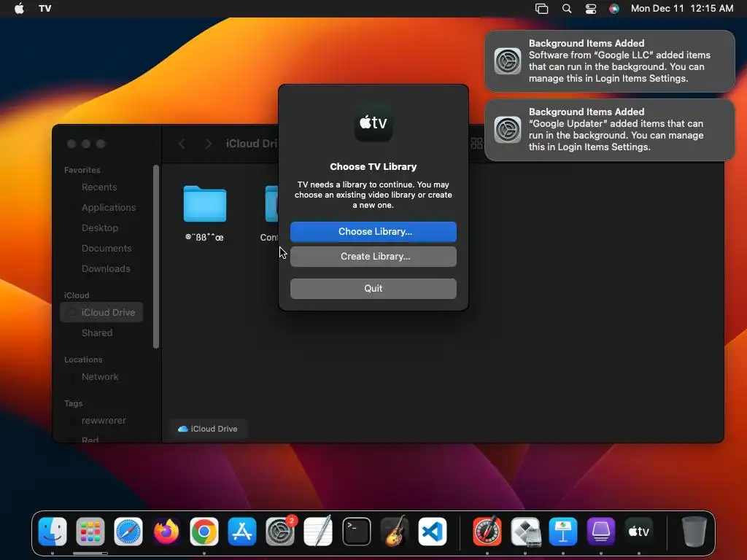
Task: Select iCloud Drive in the Finder sidebar
Action: click(101, 312)
